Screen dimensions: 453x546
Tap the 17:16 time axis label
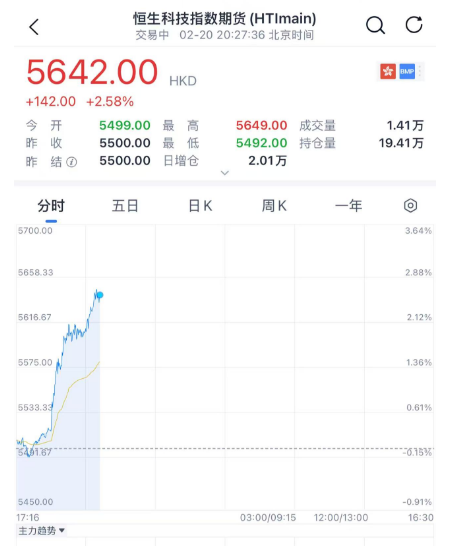(28, 517)
